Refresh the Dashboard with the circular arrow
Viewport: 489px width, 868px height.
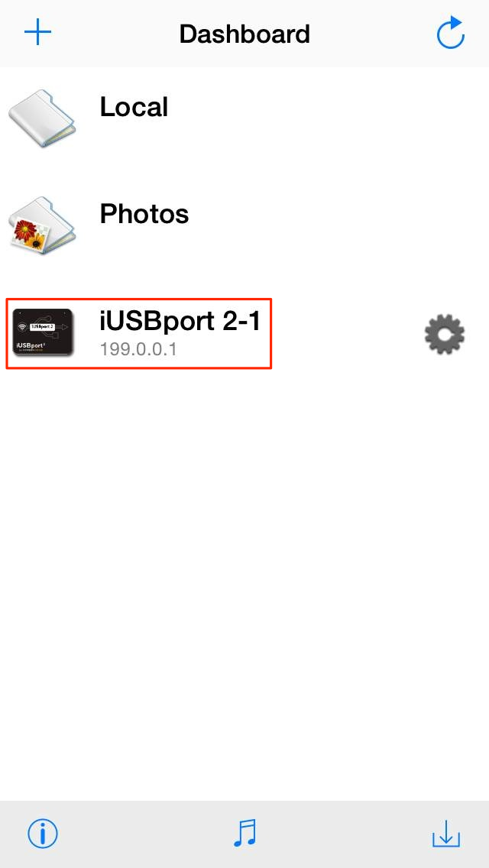click(450, 33)
